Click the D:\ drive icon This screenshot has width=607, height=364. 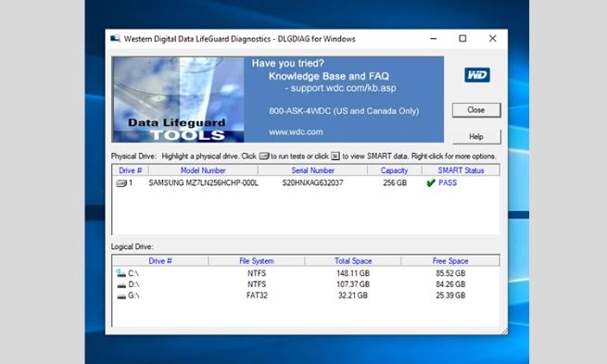click(121, 284)
